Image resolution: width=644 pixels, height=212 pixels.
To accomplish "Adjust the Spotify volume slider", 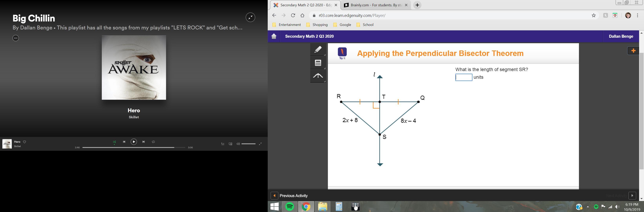I will click(x=248, y=144).
